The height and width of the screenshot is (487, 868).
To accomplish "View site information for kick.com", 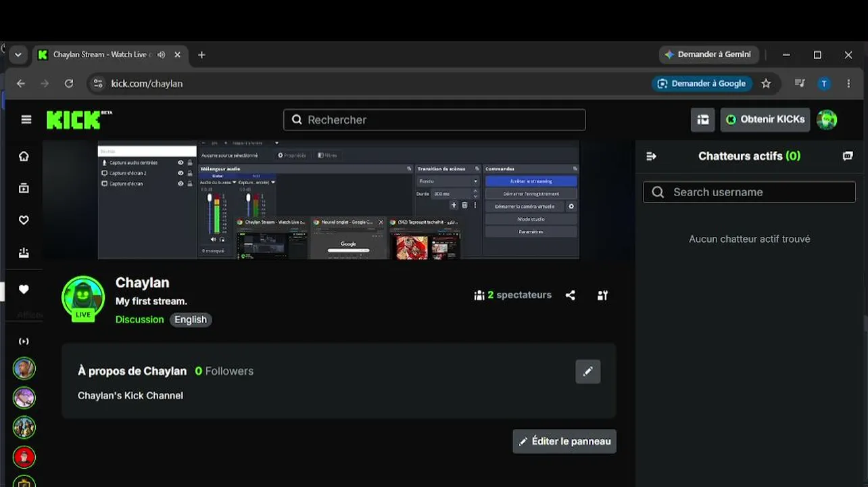I will pyautogui.click(x=98, y=83).
